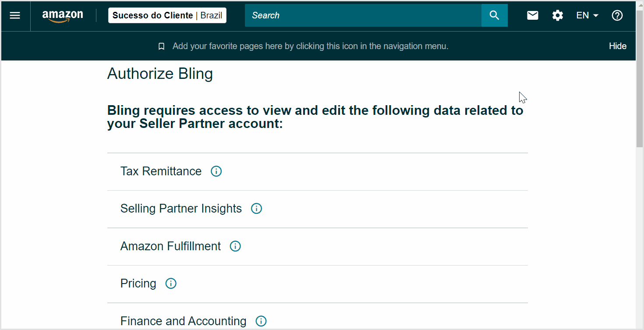The width and height of the screenshot is (644, 330).
Task: Open Sucesso do Cliente Brazil account switcher
Action: pyautogui.click(x=167, y=15)
